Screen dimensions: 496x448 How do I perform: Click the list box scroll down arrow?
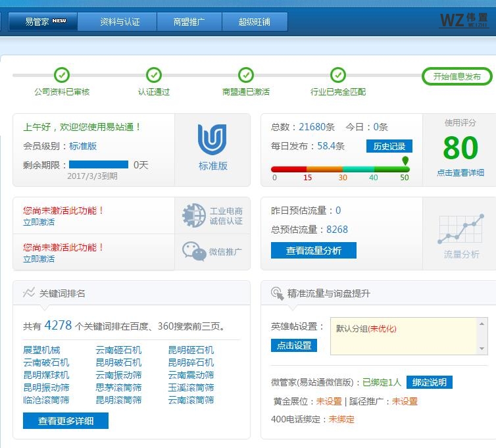[482, 349]
